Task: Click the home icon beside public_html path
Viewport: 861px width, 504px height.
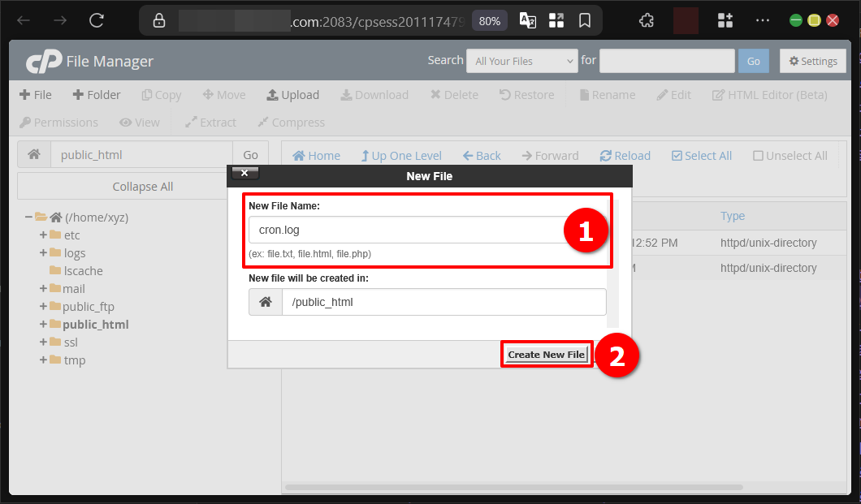Action: pyautogui.click(x=33, y=155)
